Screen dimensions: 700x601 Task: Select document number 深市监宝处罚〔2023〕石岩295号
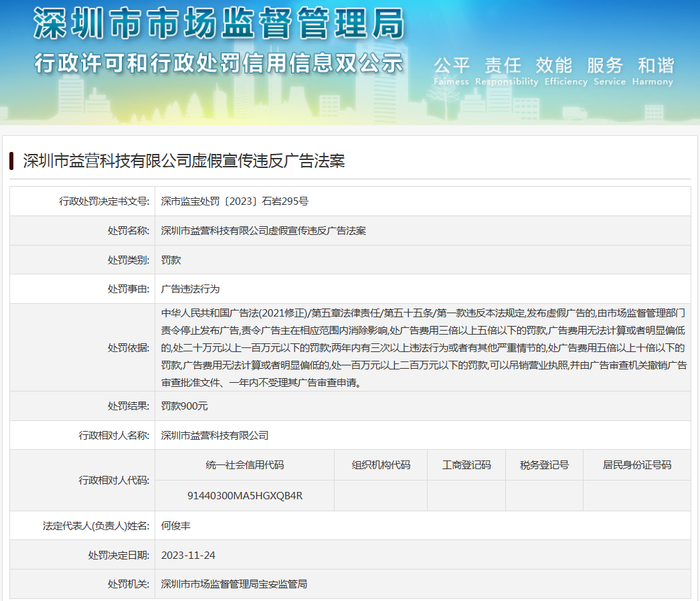point(234,201)
